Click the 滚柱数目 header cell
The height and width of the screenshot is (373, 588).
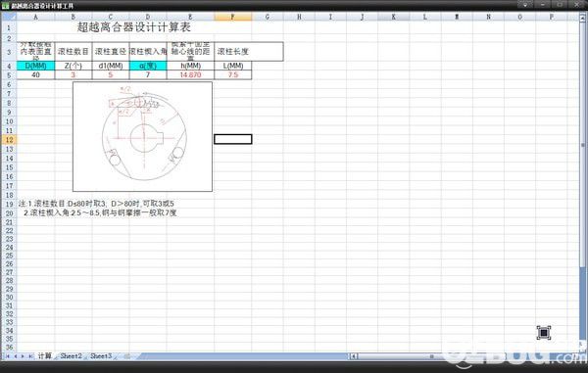73,52
